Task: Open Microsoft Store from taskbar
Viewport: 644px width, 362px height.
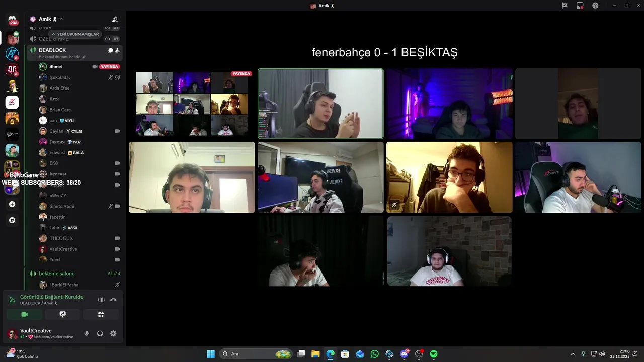Action: [x=345, y=354]
